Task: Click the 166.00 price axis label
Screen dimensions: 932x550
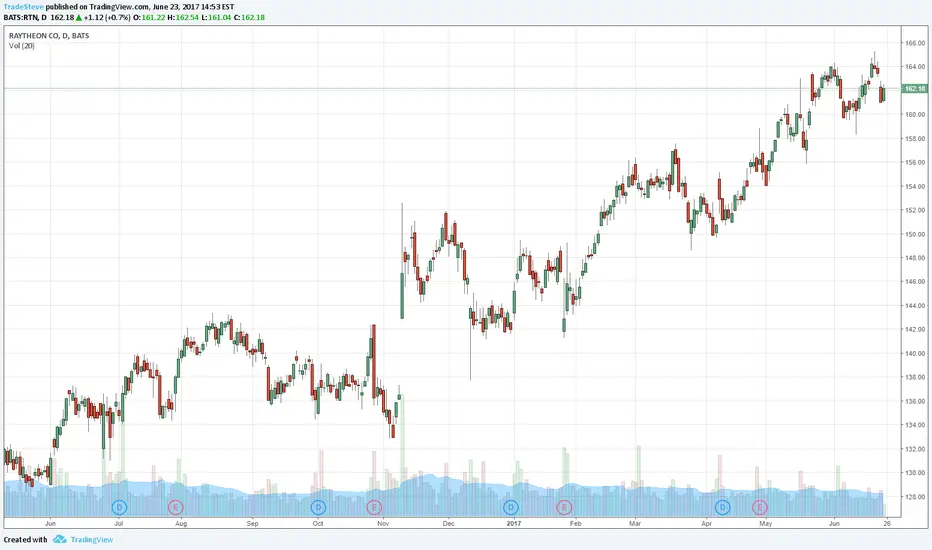Action: (x=915, y=43)
